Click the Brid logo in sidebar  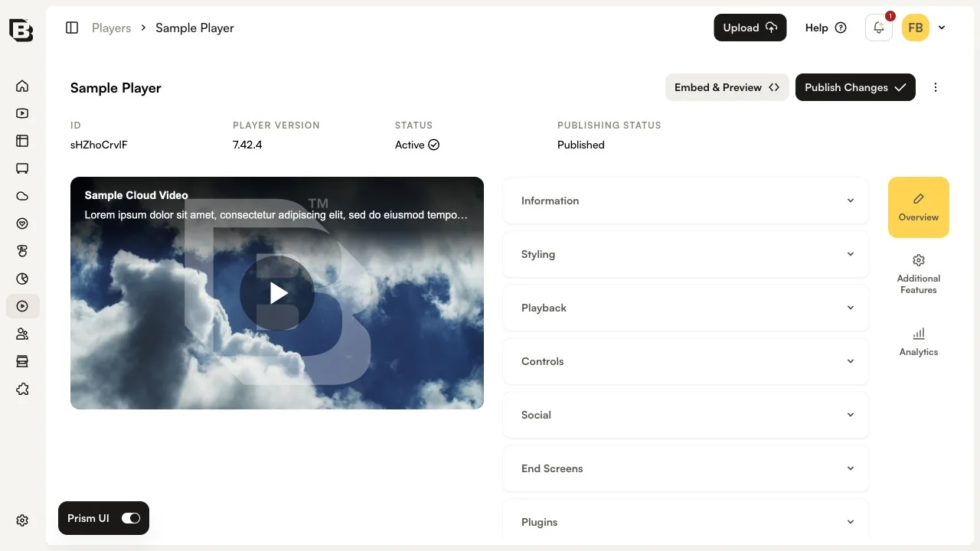pos(21,30)
